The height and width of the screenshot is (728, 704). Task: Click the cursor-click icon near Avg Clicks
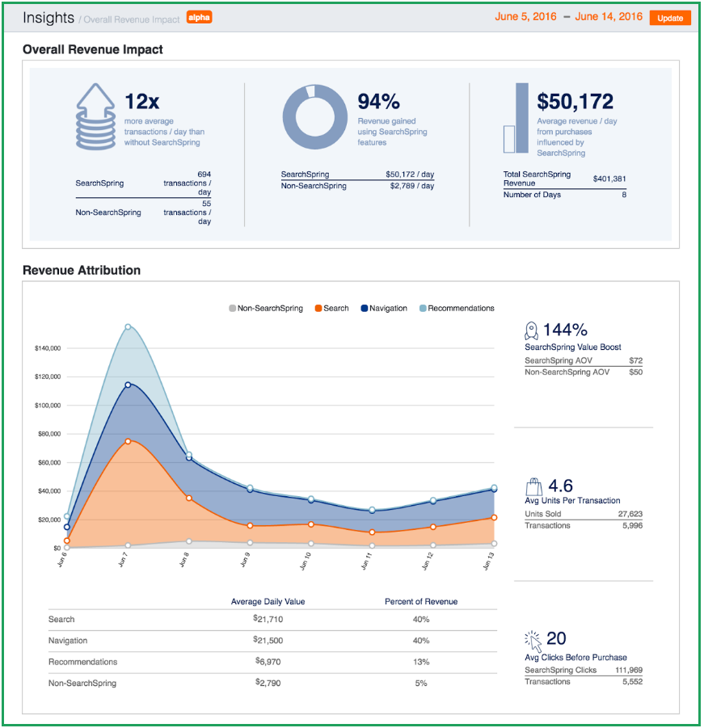click(533, 641)
